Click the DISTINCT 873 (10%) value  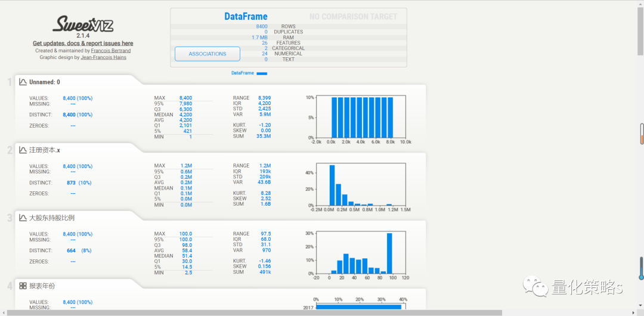79,182
